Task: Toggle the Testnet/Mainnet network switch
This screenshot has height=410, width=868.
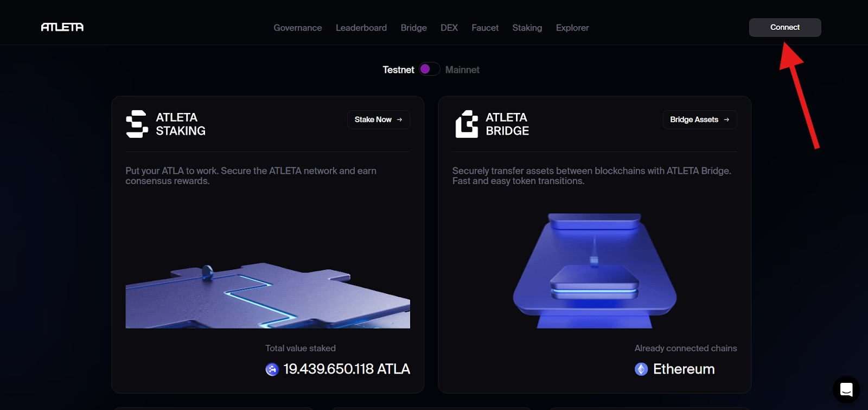Action: click(429, 70)
